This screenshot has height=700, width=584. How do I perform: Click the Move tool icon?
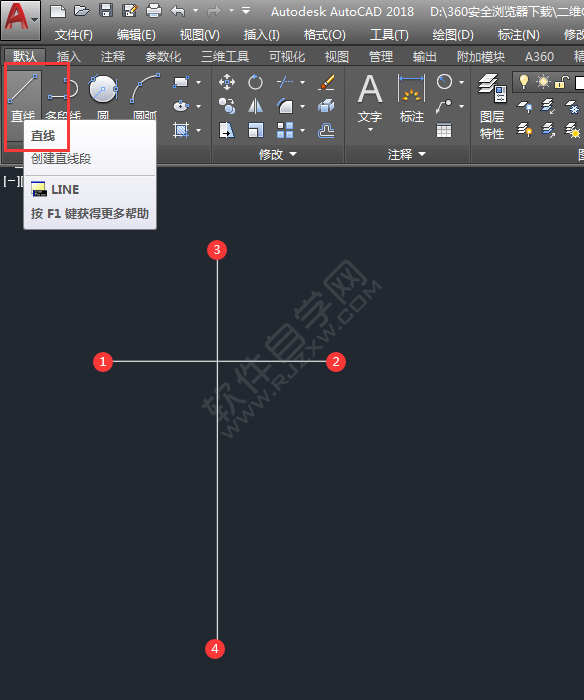click(x=227, y=82)
